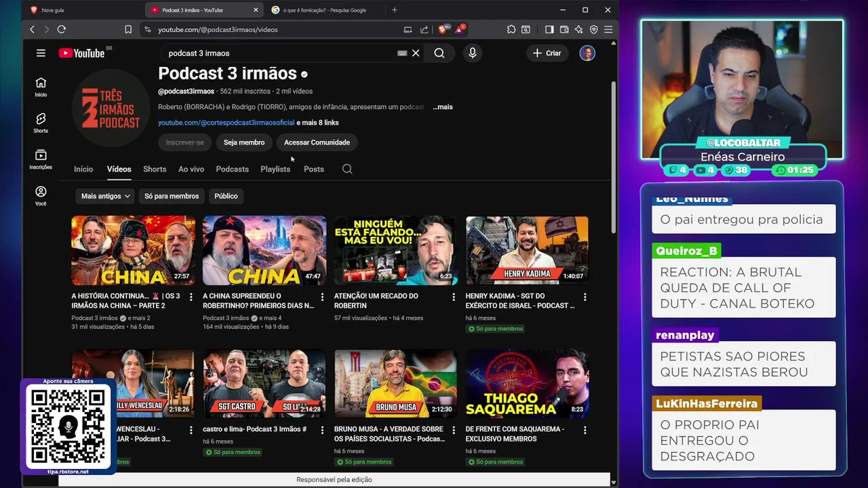Open options for A CHINA SUPREENDEU video
This screenshot has height=488, width=868.
pyautogui.click(x=322, y=297)
